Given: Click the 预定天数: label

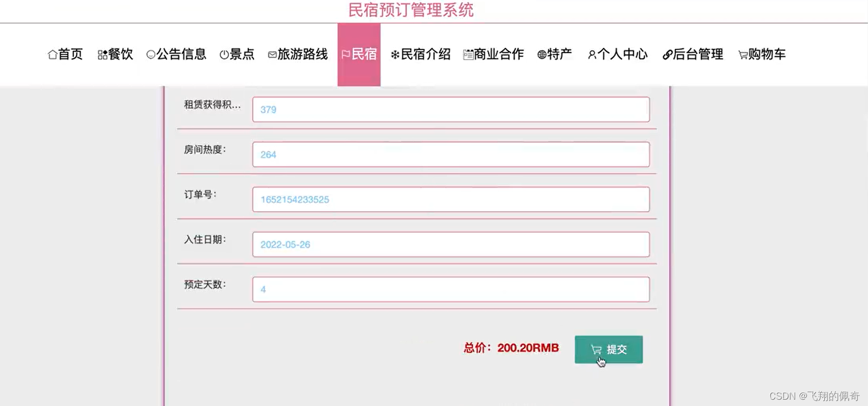Looking at the screenshot, I should coord(205,285).
